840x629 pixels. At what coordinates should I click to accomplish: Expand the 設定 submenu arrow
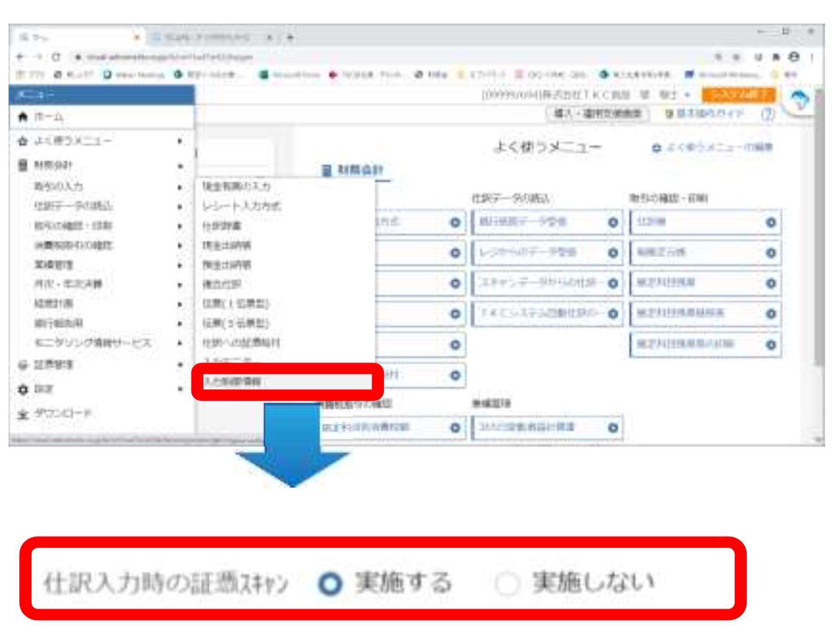(x=180, y=389)
